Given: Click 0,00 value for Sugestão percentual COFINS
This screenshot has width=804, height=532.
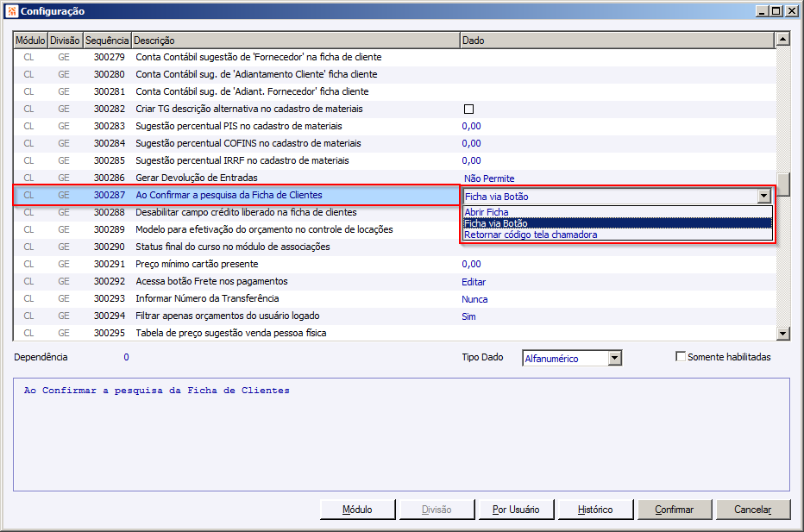Looking at the screenshot, I should click(x=471, y=143).
